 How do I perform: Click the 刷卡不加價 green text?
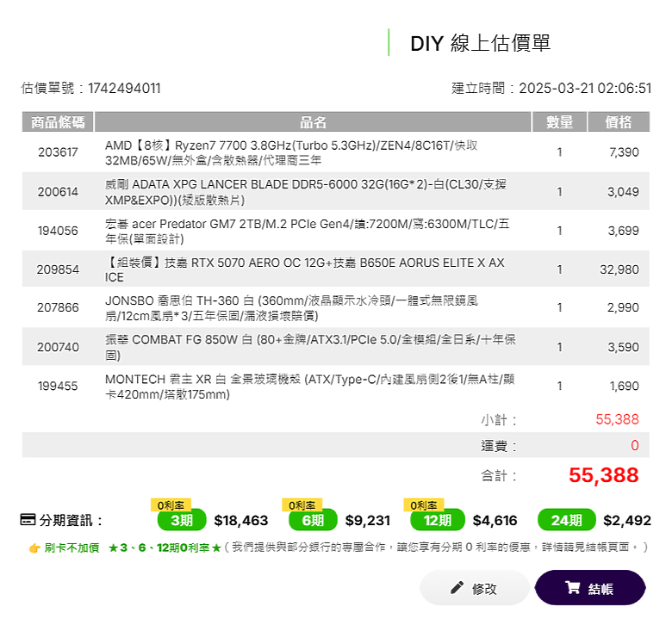point(72,548)
